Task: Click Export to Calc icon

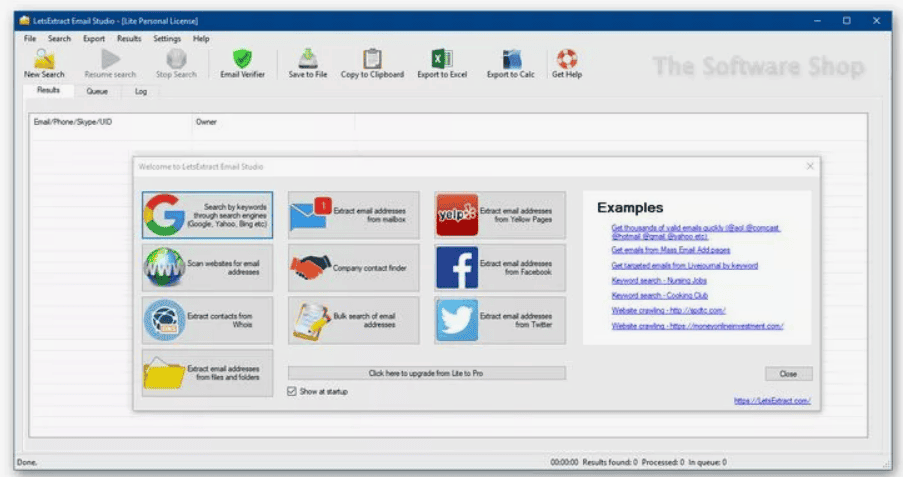Action: coord(510,63)
